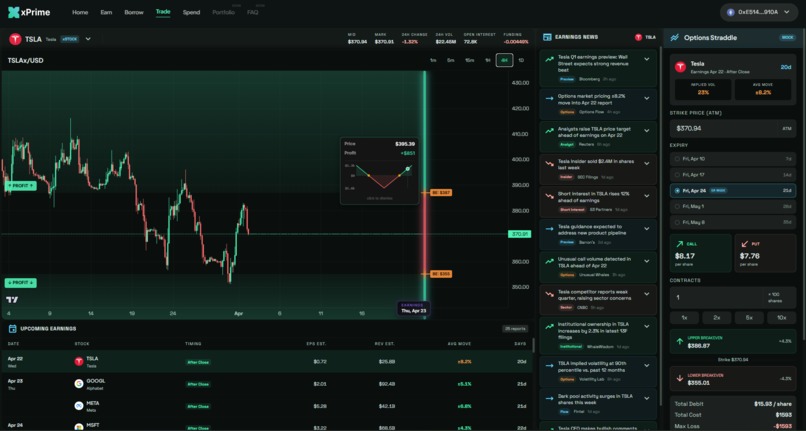Select the 1m chart timeframe
This screenshot has width=806, height=431.
coord(433,61)
